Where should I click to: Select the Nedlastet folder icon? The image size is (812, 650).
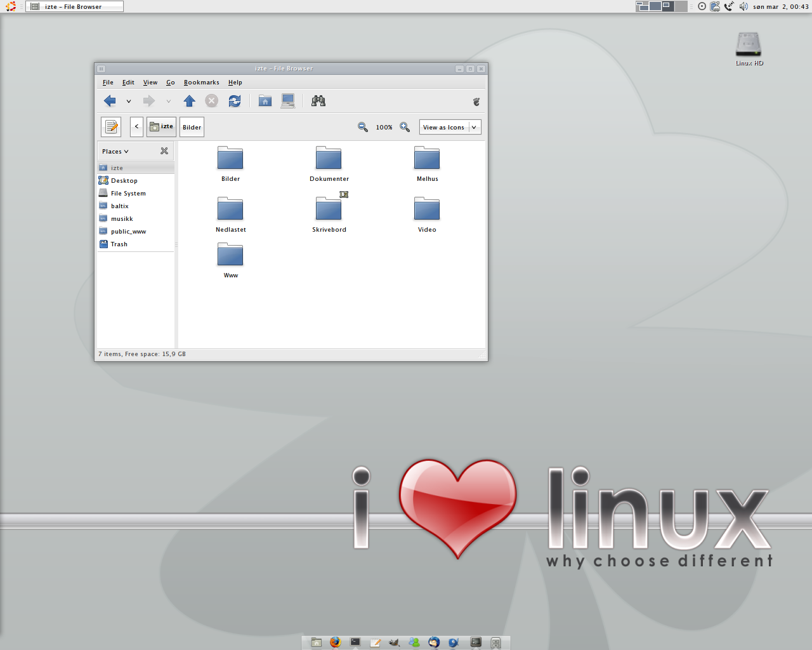[230, 209]
